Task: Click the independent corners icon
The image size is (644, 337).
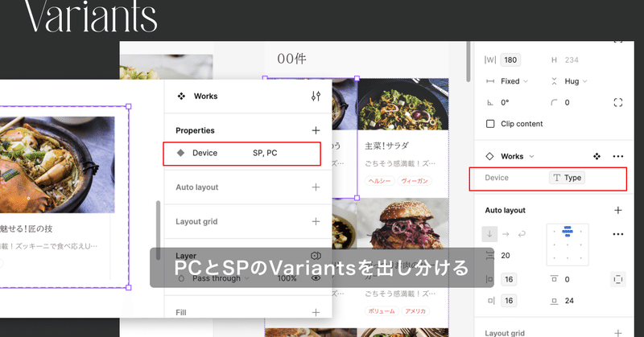Action: tap(617, 103)
